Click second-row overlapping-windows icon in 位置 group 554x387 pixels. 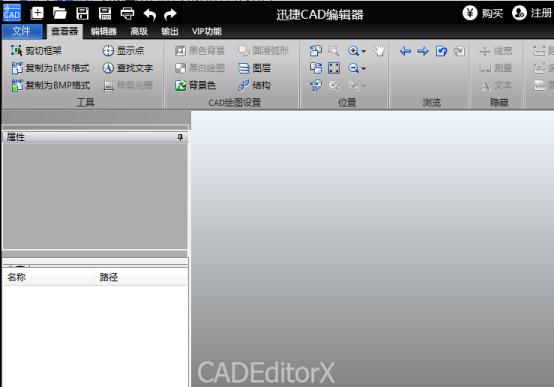(316, 68)
